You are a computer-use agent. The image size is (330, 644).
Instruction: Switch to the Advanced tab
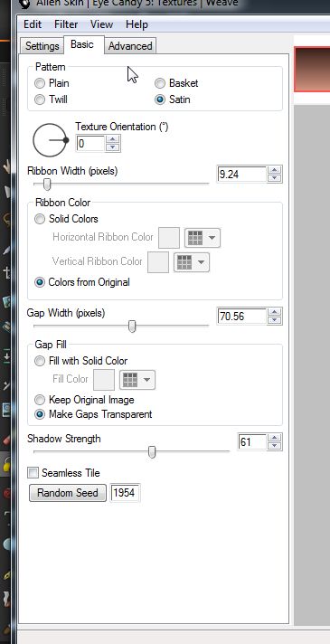tap(130, 46)
